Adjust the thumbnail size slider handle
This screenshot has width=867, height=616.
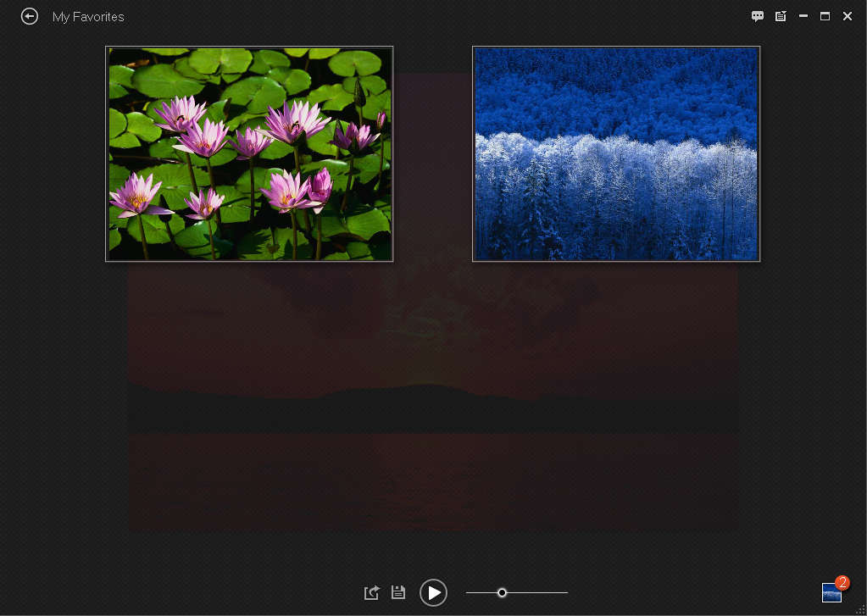click(502, 593)
